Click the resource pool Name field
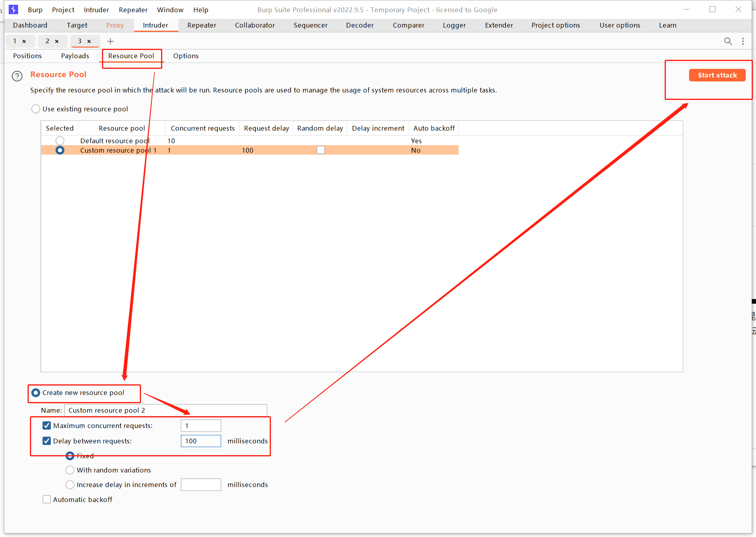This screenshot has height=537, width=756. [x=165, y=410]
